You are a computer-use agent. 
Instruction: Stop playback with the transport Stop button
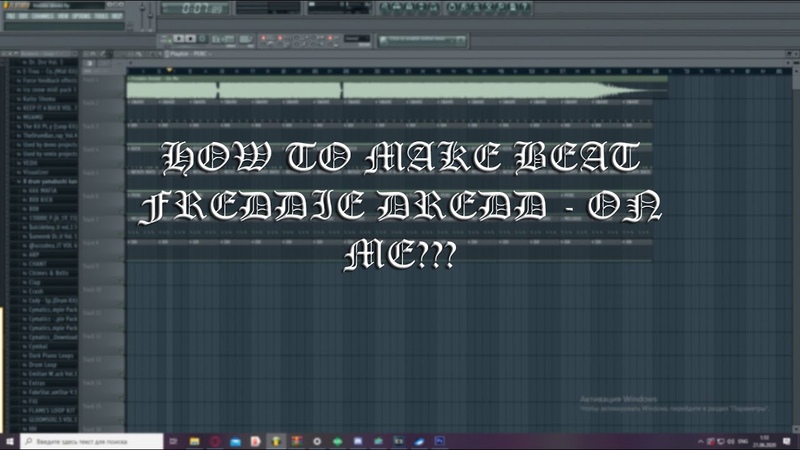pyautogui.click(x=190, y=39)
